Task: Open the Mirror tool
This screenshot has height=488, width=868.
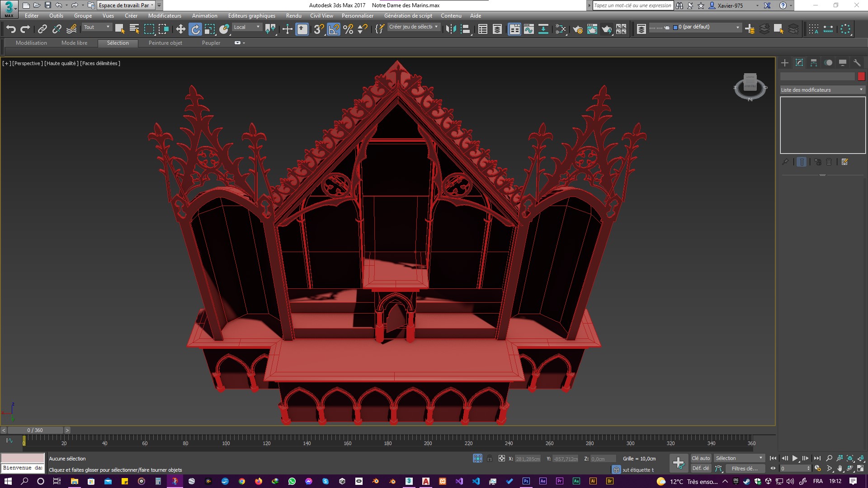Action: pos(451,29)
